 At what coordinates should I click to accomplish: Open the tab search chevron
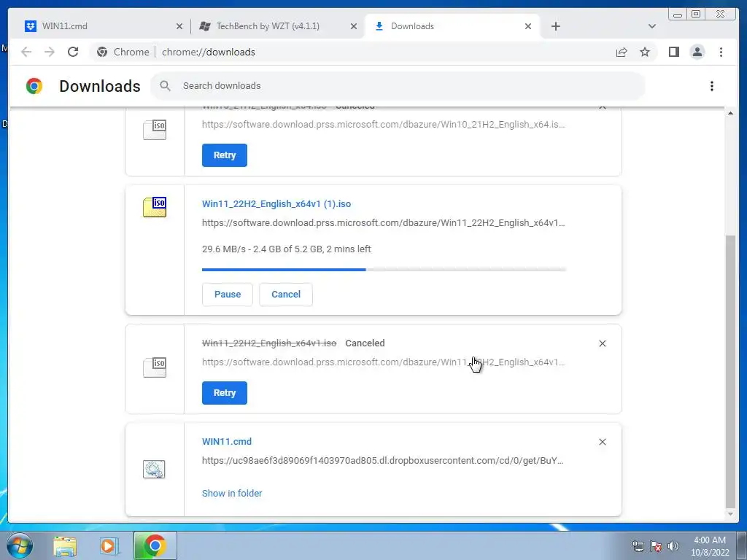[x=652, y=26]
